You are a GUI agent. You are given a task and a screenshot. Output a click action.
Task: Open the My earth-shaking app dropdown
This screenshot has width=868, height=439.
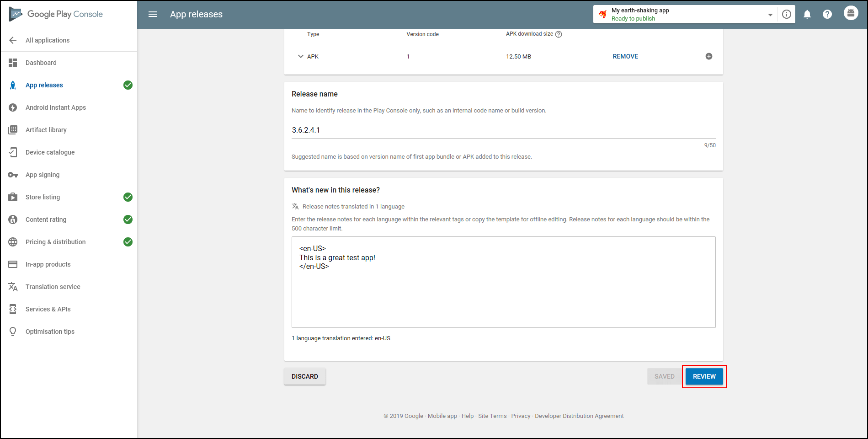tap(685, 14)
